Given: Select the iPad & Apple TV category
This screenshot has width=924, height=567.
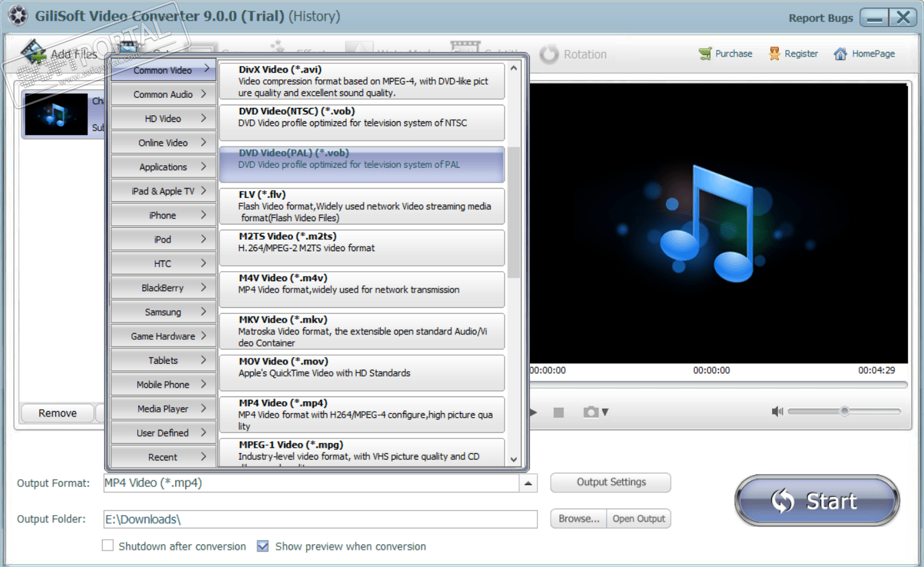Looking at the screenshot, I should 163,191.
